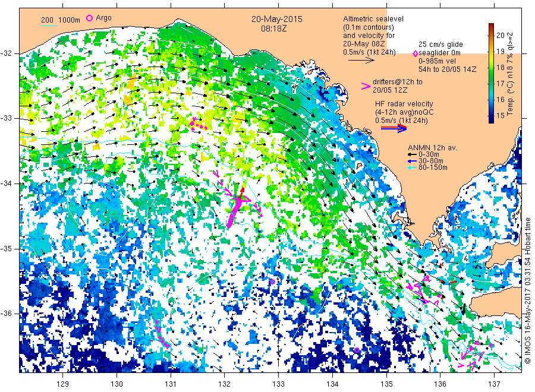Click the temperature colour bar
535x392 pixels.
(491, 73)
